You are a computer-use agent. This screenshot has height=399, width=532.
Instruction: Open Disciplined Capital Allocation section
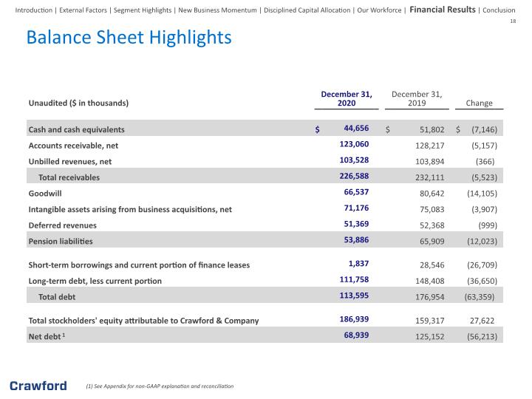pos(307,10)
